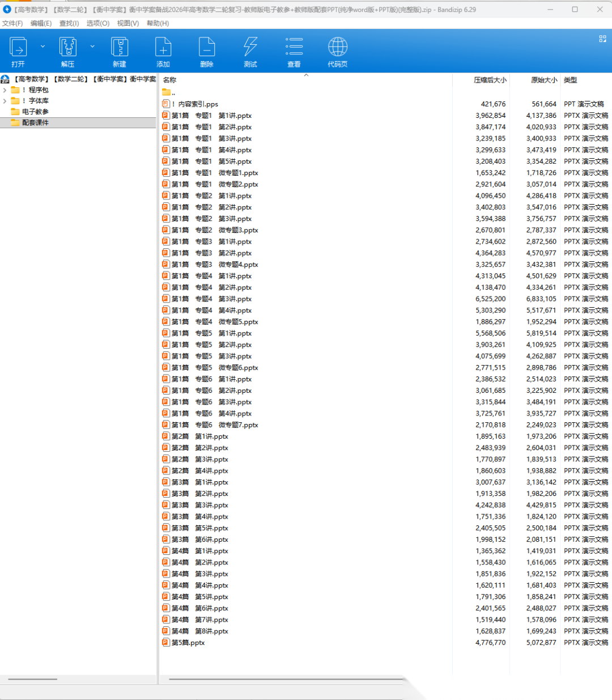Expand the ！程序包 folder tree node
Image resolution: width=612 pixels, height=700 pixels.
point(5,90)
